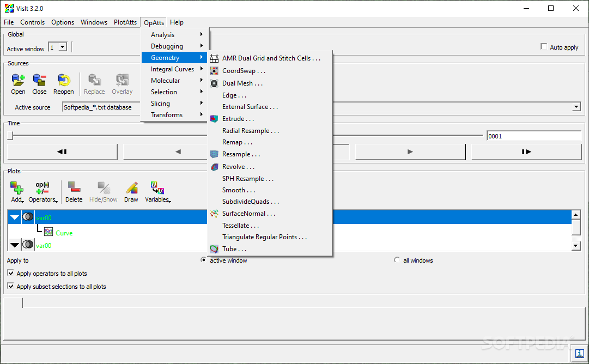Open the Options menu
The height and width of the screenshot is (364, 589).
[63, 22]
